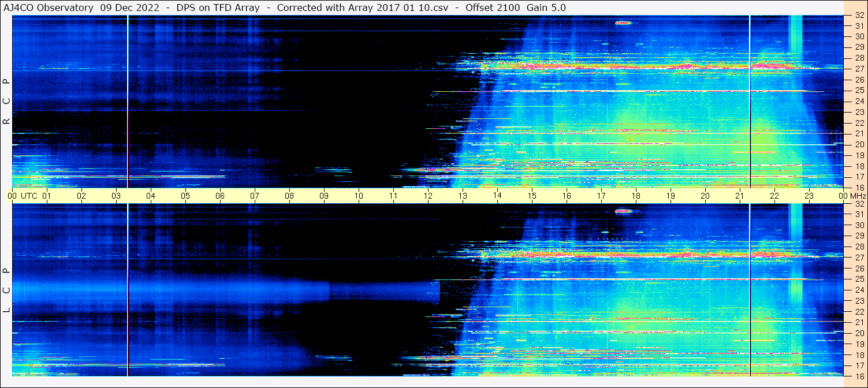Select the 15 hour mark on time axis
Screen dimensions: 868x388
(x=532, y=196)
